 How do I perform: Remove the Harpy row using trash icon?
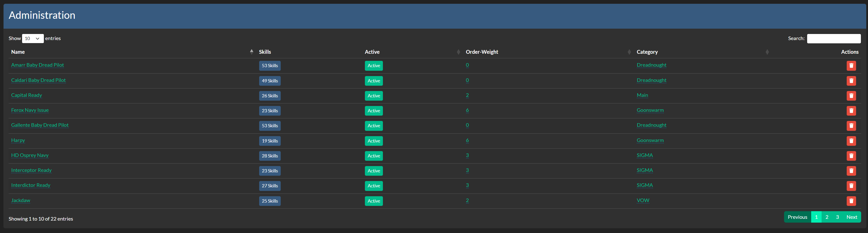tap(851, 141)
